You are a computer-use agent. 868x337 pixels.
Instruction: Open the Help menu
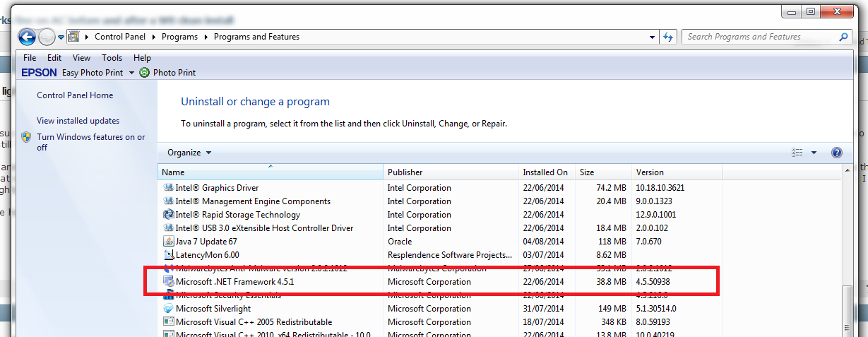(x=142, y=58)
